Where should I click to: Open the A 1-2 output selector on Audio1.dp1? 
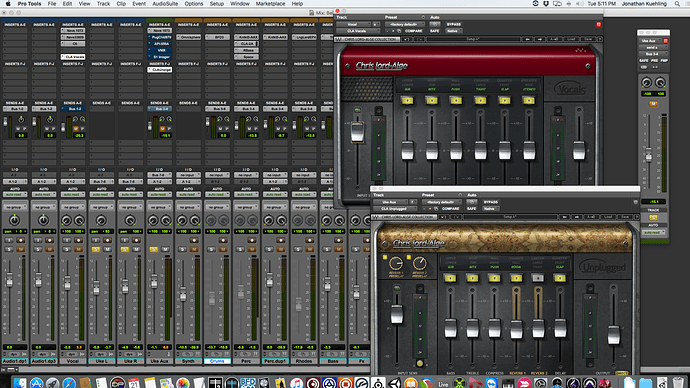tap(15, 182)
